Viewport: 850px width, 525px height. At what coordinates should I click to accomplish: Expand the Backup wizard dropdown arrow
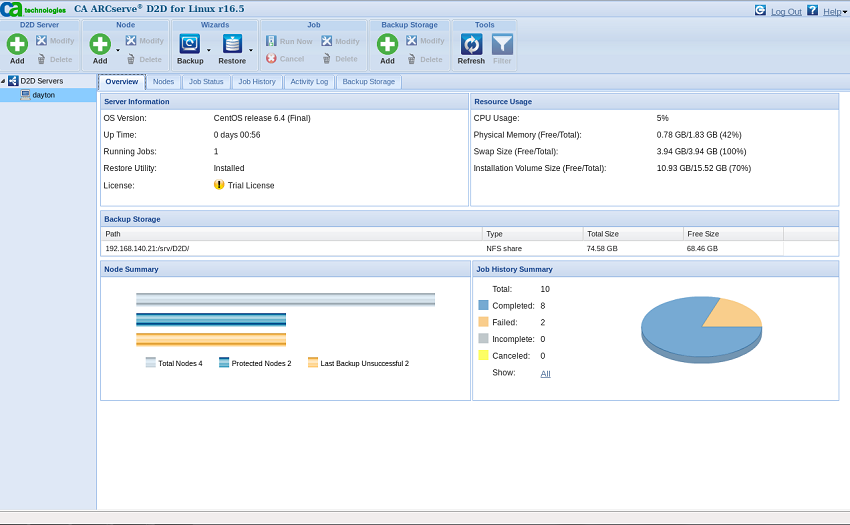click(x=209, y=50)
